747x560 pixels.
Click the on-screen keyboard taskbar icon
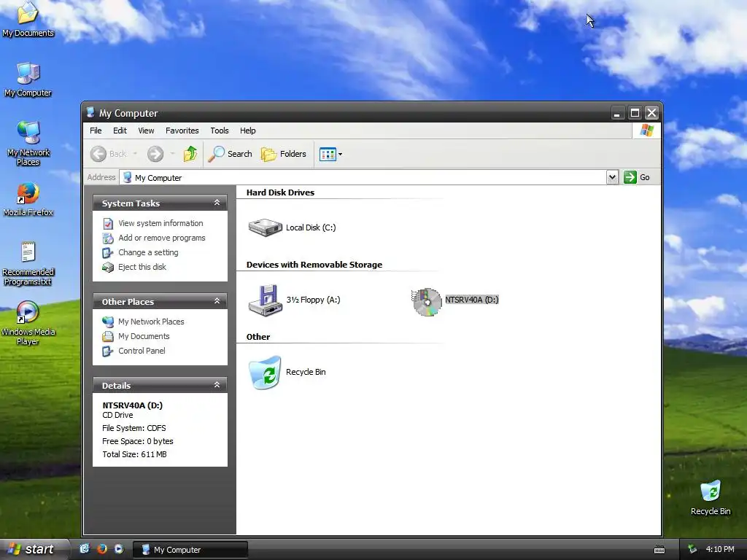(659, 550)
